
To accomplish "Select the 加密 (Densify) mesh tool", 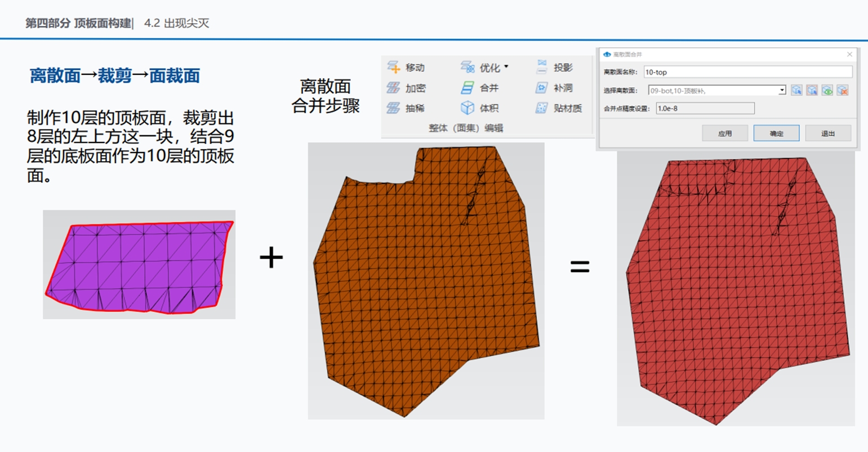I will (x=394, y=88).
